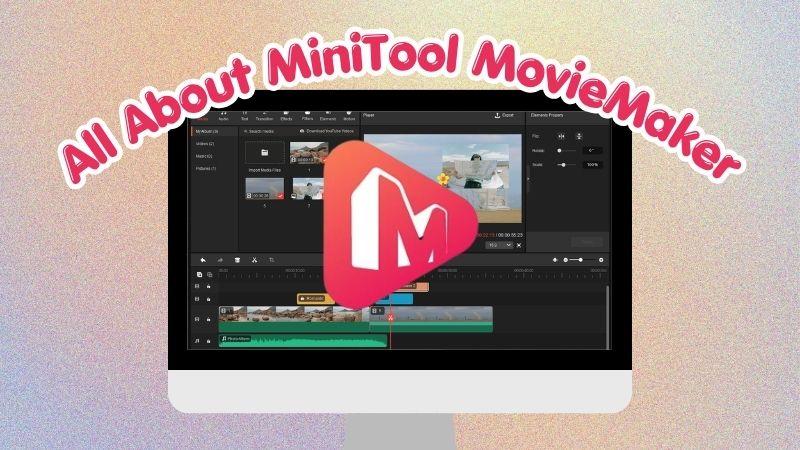Screen dimensions: 800x450
Task: Click the Rotate slider handle
Action: 559,151
